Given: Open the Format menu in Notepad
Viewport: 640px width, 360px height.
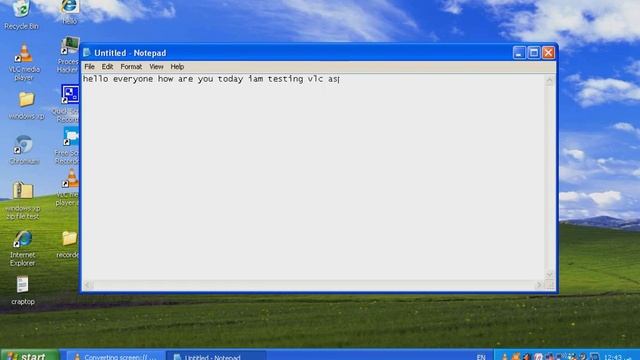Looking at the screenshot, I should [131, 67].
